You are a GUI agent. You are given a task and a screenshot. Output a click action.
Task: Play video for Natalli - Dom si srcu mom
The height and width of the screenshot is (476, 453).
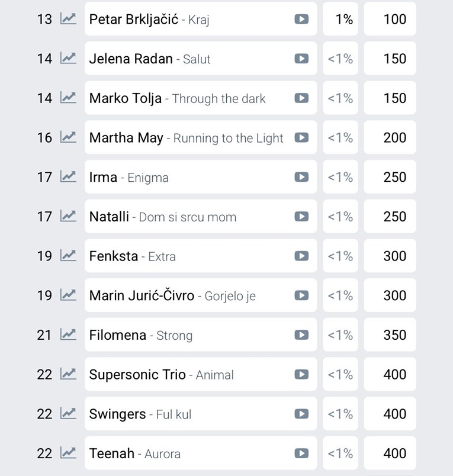click(301, 217)
